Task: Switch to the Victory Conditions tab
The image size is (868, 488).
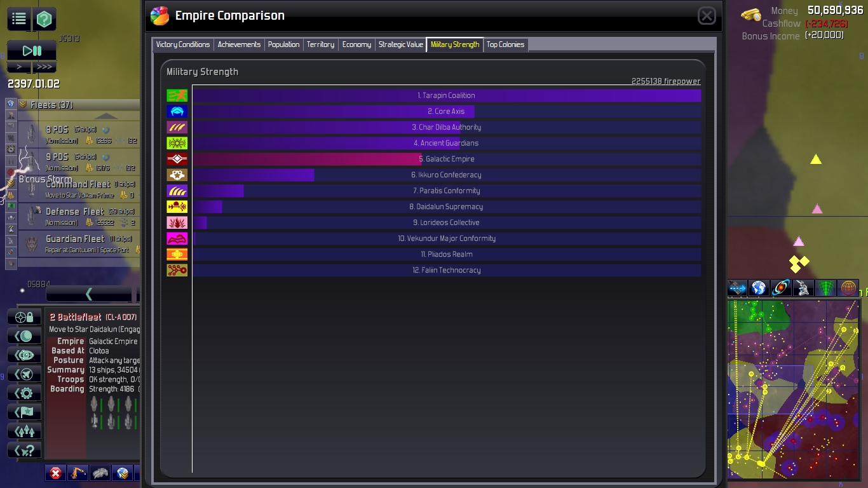Action: coord(183,44)
